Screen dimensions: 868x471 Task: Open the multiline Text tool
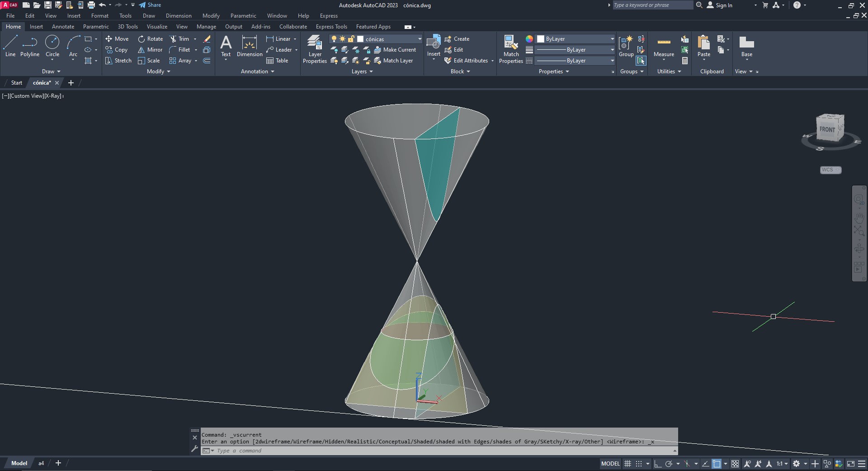[226, 46]
